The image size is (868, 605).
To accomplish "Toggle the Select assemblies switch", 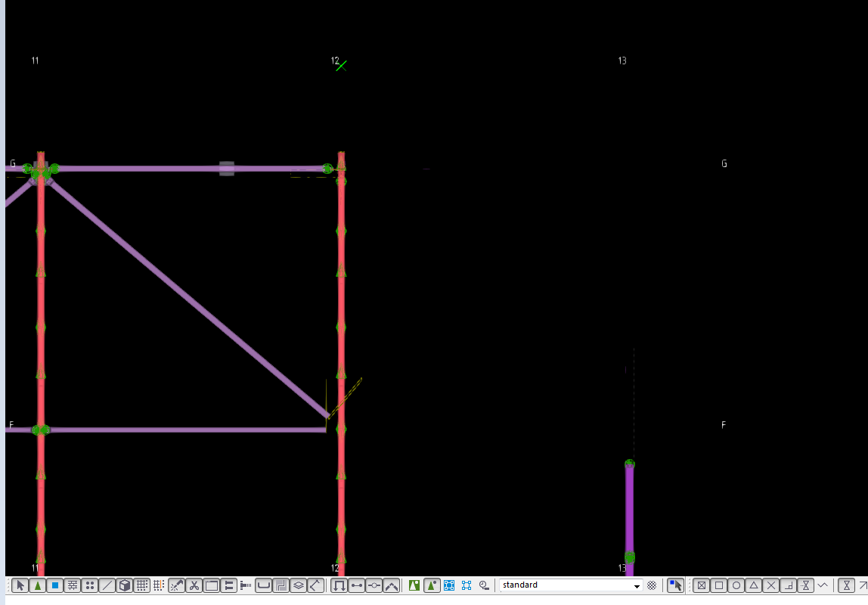I will [374, 585].
